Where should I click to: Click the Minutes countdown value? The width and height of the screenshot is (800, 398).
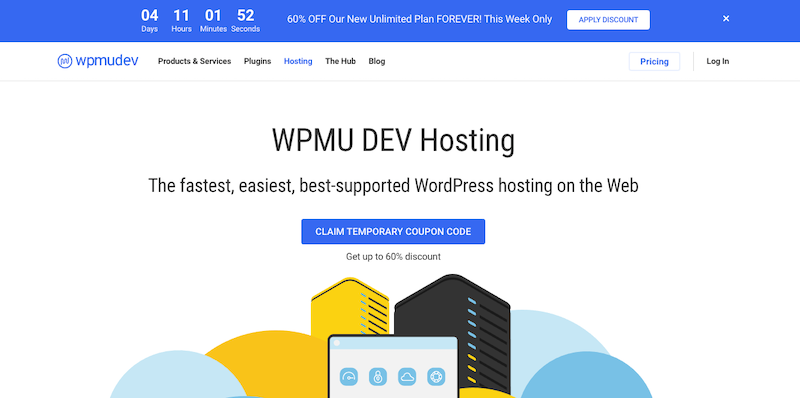tap(213, 15)
